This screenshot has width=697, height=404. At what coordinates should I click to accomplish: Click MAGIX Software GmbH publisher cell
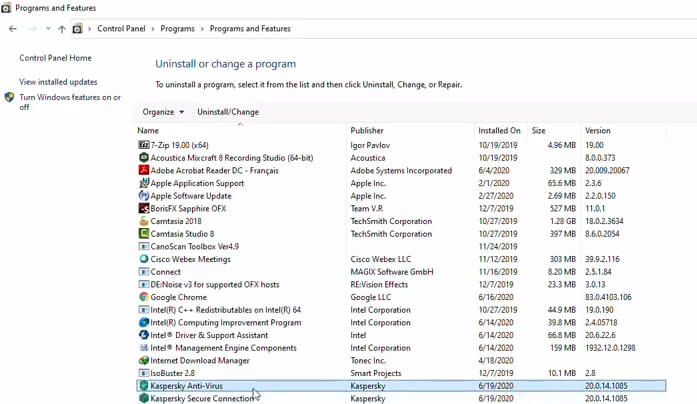click(x=392, y=272)
